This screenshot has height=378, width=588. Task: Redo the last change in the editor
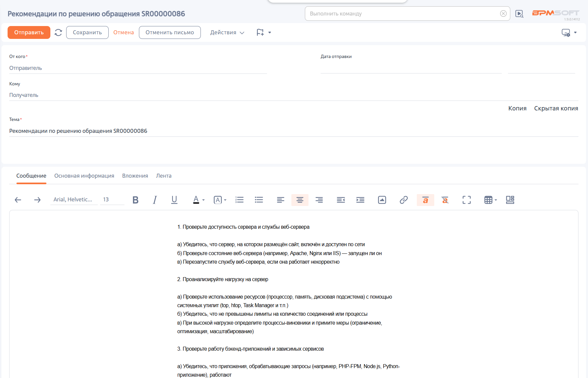coord(37,200)
